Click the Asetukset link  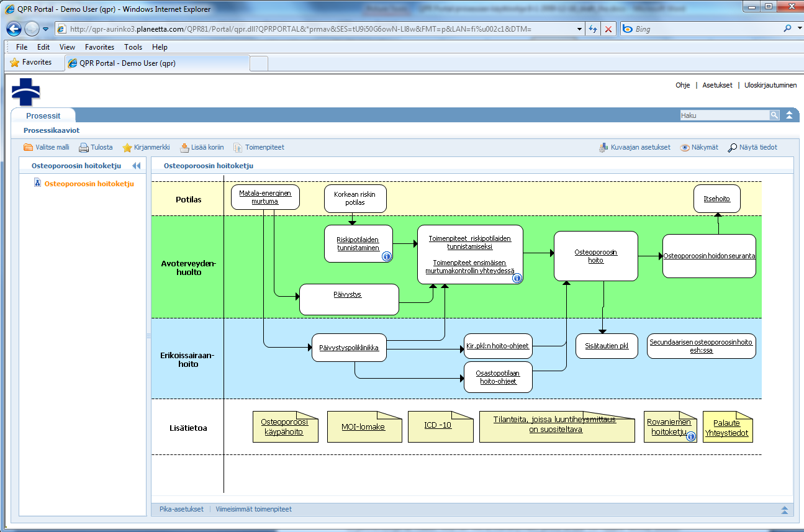[717, 86]
